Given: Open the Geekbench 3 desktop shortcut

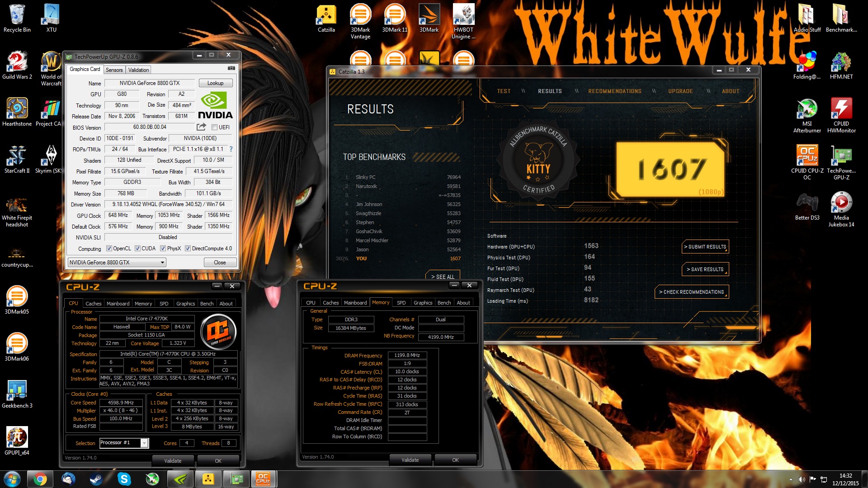Looking at the screenshot, I should pos(17,394).
